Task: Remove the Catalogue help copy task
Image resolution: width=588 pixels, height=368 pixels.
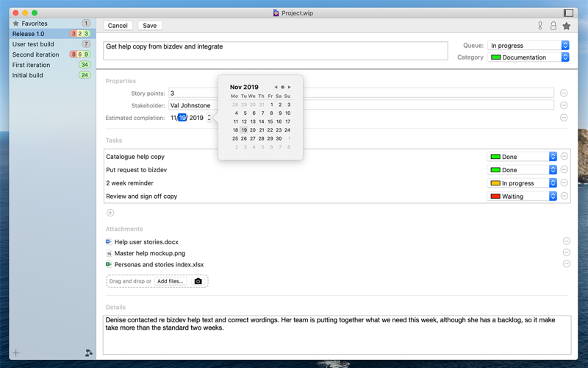Action: pos(564,156)
